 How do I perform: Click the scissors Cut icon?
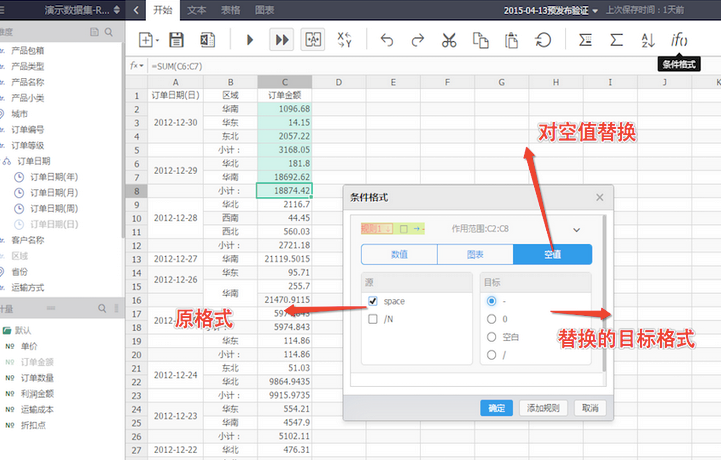[449, 40]
